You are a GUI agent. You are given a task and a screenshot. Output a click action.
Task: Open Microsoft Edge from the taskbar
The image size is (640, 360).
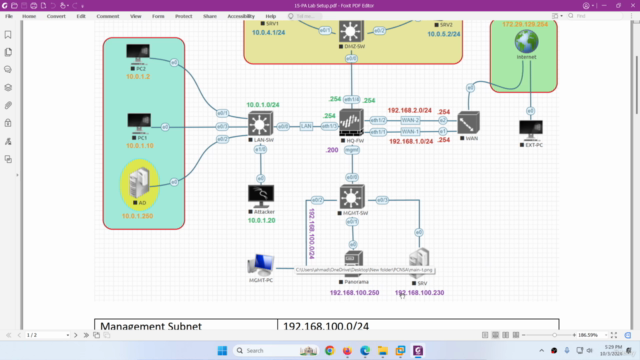[365, 351]
